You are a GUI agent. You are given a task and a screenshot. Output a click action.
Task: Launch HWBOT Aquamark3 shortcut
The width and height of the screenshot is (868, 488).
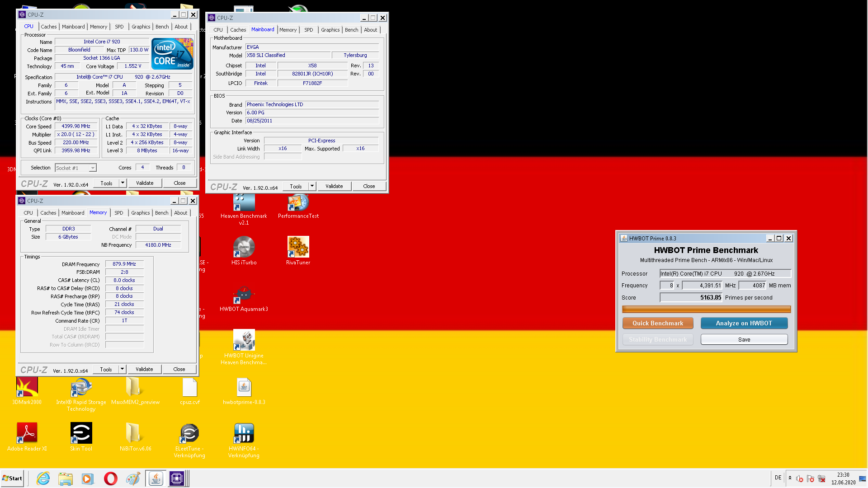[x=244, y=297]
